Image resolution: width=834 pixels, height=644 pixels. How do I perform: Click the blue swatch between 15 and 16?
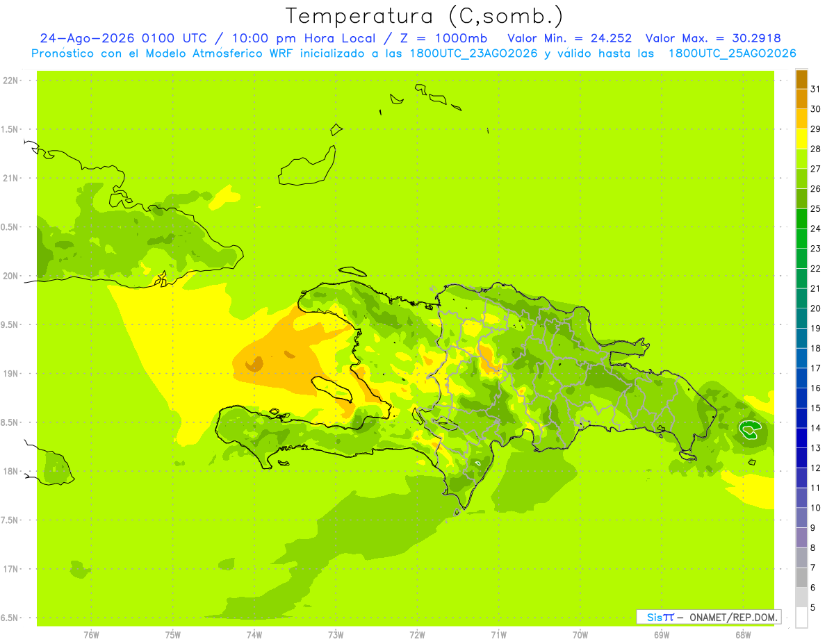[x=801, y=398]
